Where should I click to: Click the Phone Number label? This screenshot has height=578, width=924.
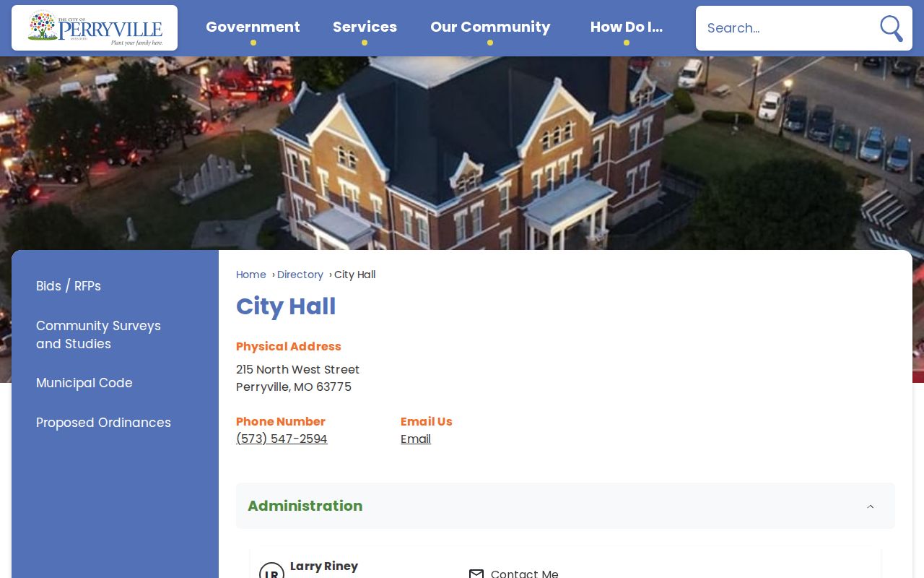(x=281, y=421)
